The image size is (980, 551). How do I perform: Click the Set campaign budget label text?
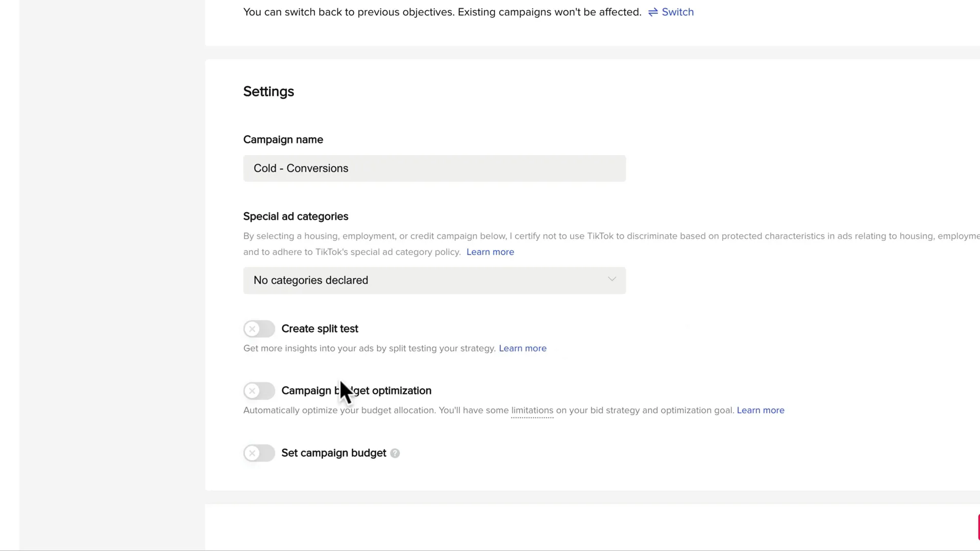(333, 453)
